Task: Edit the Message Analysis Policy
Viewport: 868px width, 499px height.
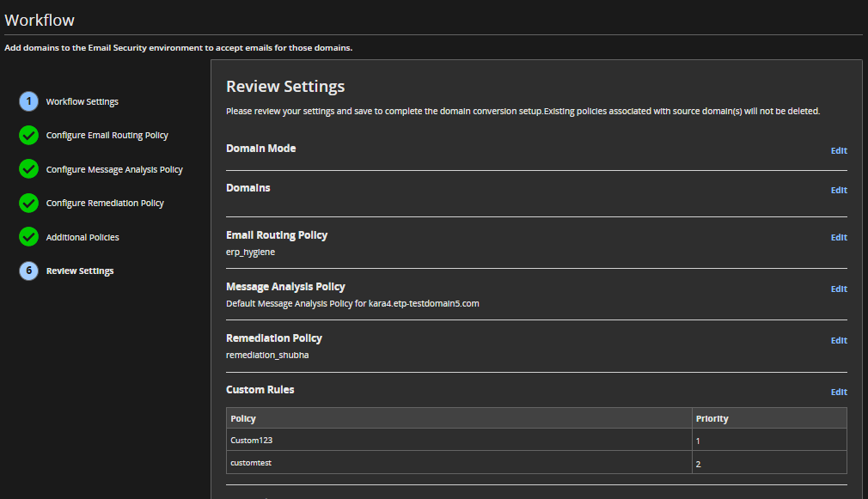Action: [x=839, y=289]
